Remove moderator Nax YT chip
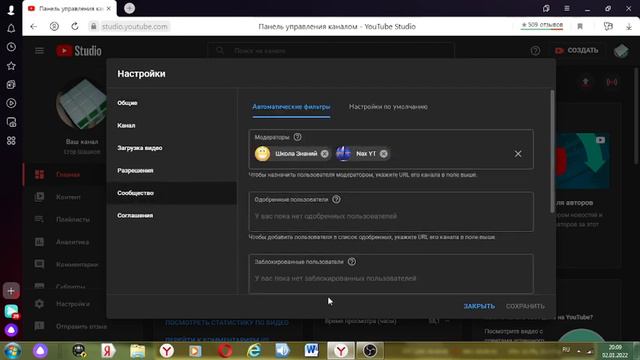The image size is (640, 360). (x=384, y=153)
